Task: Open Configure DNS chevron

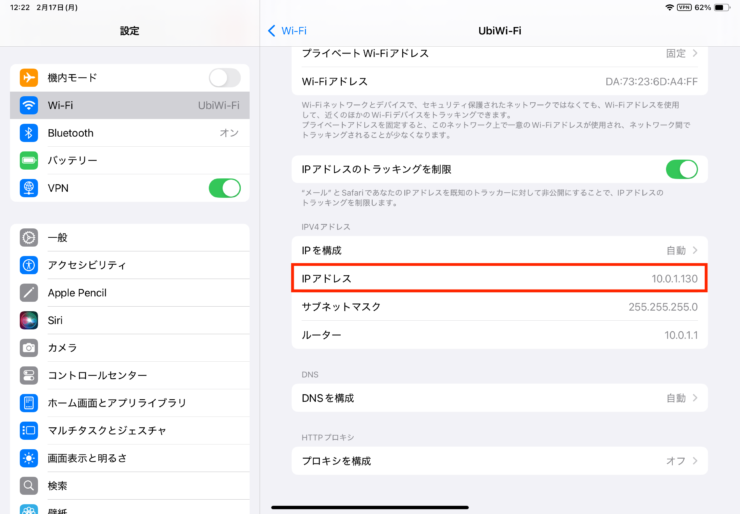Action: coord(695,398)
